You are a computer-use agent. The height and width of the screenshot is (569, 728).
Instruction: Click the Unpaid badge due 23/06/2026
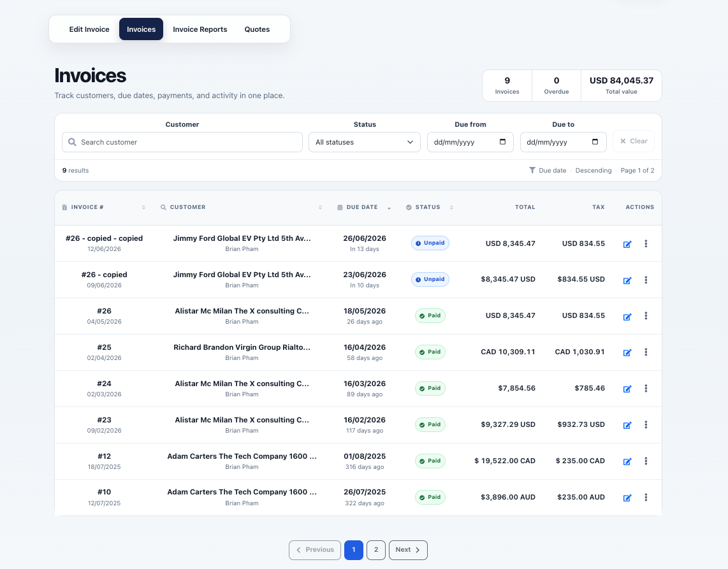(x=430, y=279)
